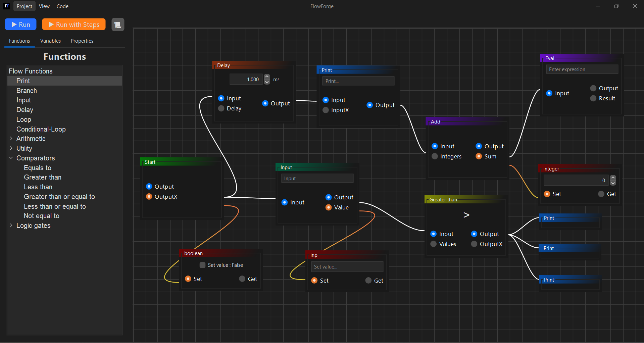Select Conditional-Loop function
644x343 pixels.
64,129
